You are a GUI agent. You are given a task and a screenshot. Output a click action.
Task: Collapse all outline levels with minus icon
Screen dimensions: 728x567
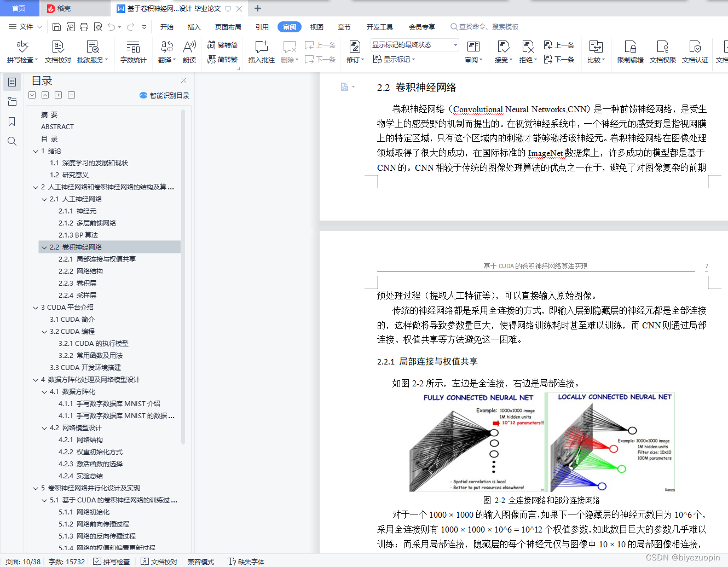tap(71, 95)
